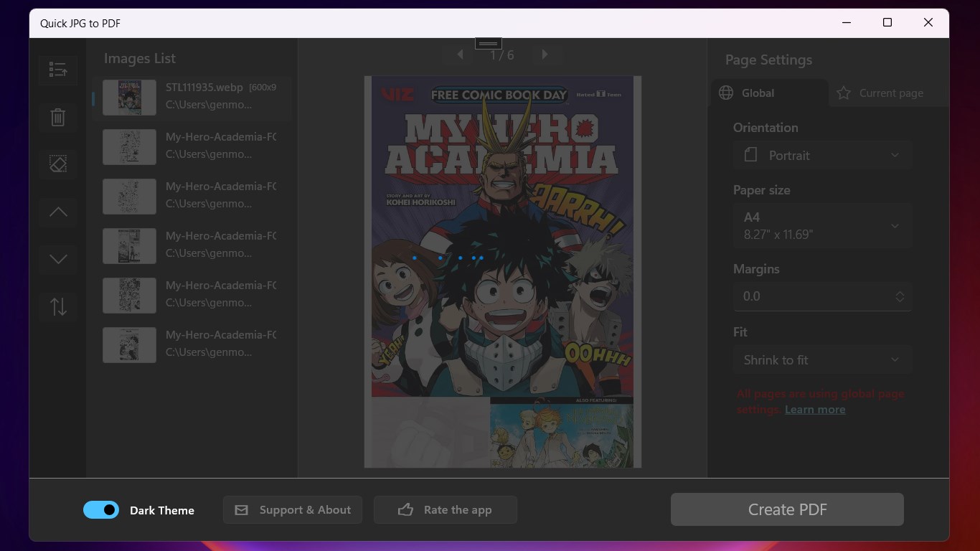Advance to the next preview page
The image size is (980, 551).
coord(545,54)
